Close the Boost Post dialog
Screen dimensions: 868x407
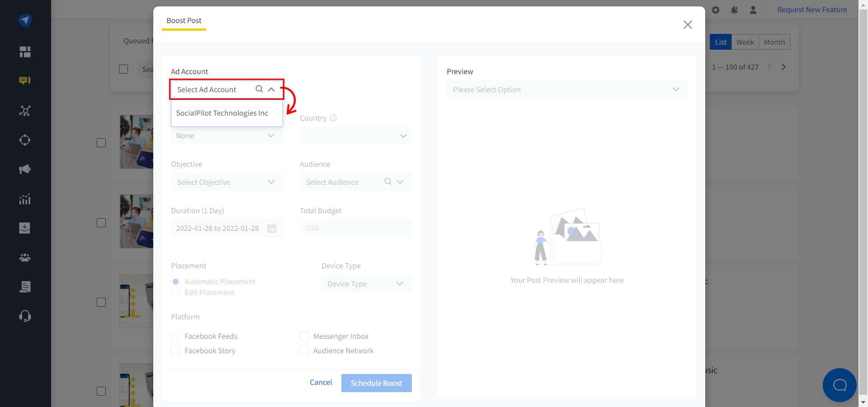tap(688, 25)
